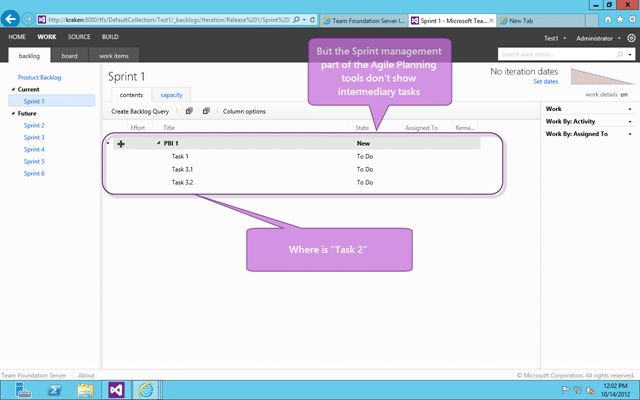Screen dimensions: 640x400
Task: Click the expand all icon in backlog toolbar
Action: (x=189, y=111)
